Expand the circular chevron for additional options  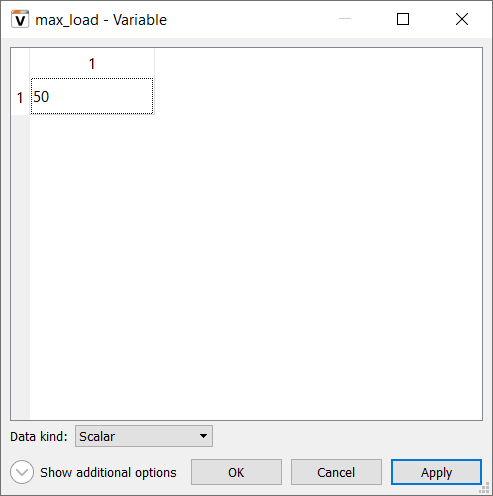click(22, 472)
